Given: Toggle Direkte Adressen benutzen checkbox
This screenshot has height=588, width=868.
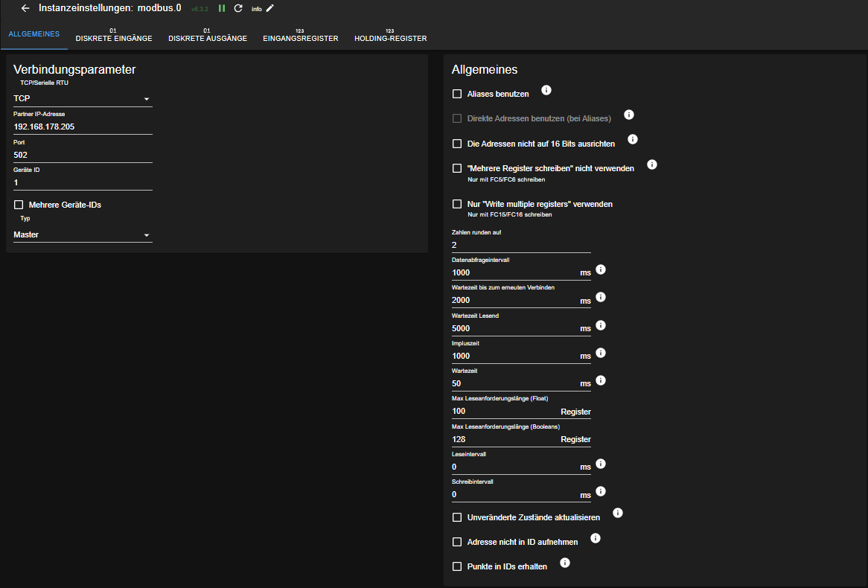Looking at the screenshot, I should pyautogui.click(x=456, y=118).
